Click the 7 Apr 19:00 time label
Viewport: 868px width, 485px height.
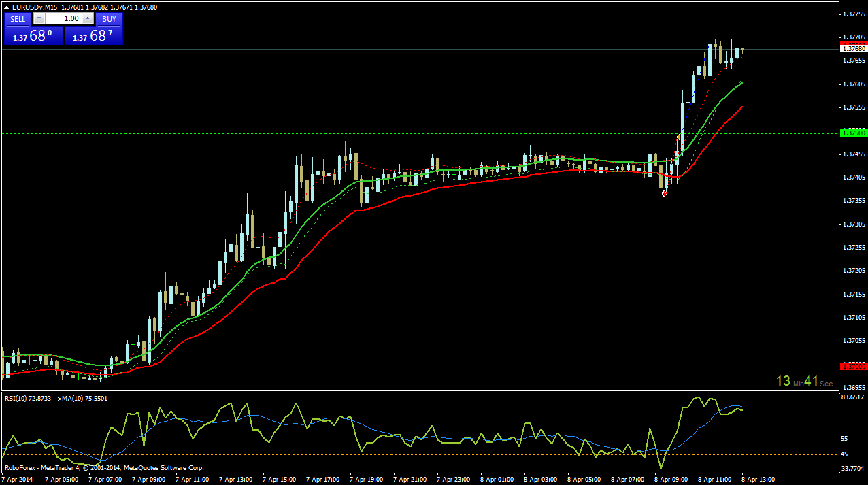pyautogui.click(x=367, y=480)
